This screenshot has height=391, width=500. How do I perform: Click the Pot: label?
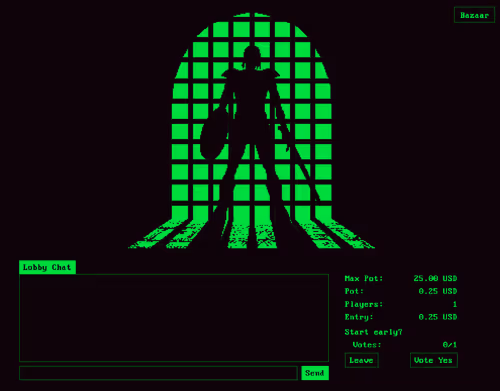354,291
